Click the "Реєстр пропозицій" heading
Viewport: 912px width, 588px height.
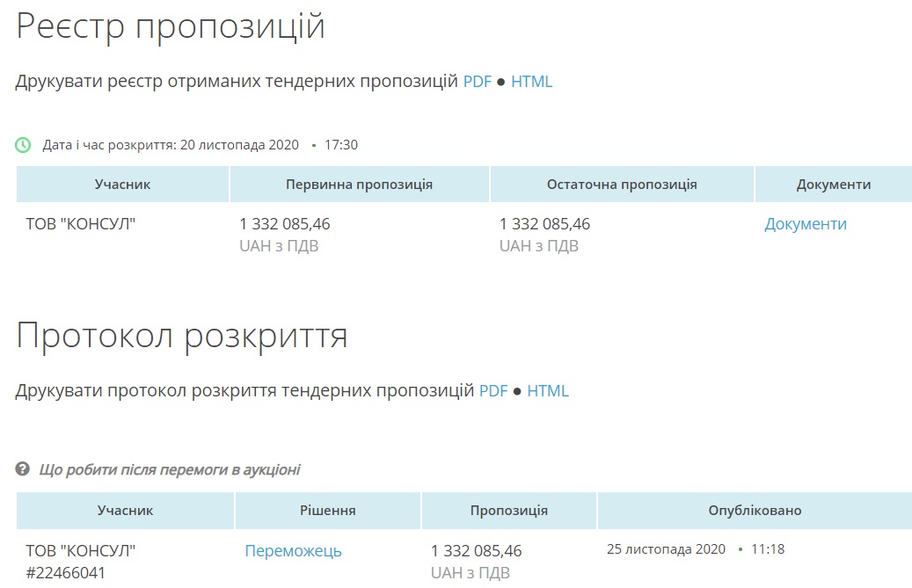coord(170,27)
